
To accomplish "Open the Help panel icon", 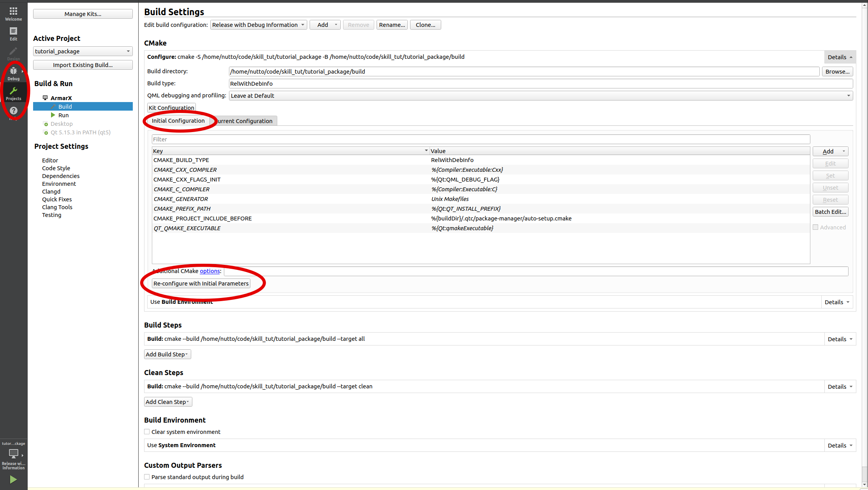I will pyautogui.click(x=13, y=111).
